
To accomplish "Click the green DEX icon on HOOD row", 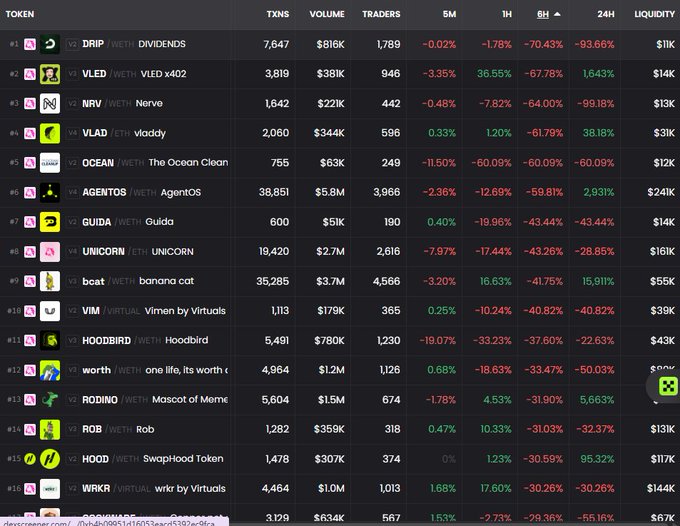I will [29, 459].
